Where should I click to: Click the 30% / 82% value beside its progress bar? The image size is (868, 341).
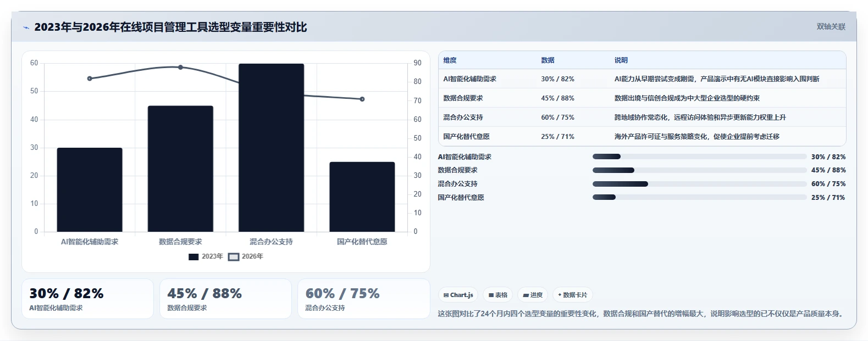tap(828, 157)
